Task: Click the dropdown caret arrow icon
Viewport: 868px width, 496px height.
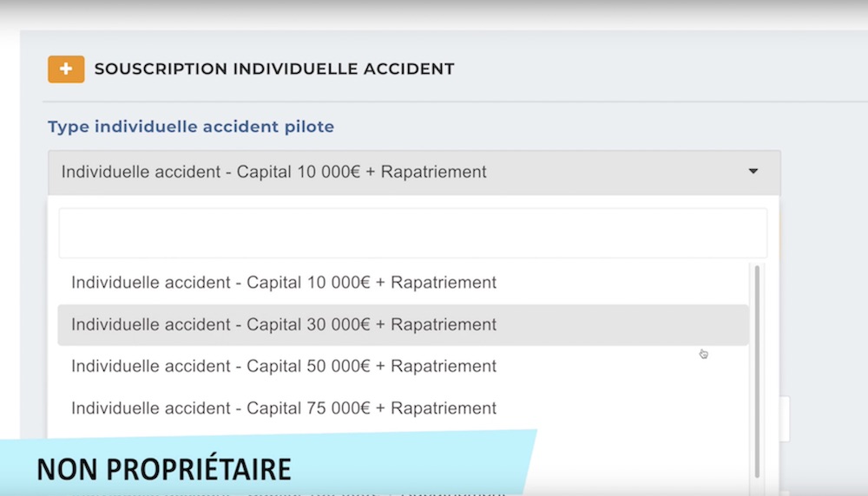Action: click(x=753, y=172)
